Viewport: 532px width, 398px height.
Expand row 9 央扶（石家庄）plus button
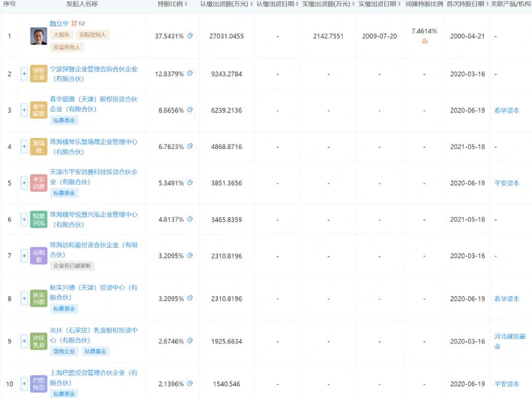tap(24, 341)
